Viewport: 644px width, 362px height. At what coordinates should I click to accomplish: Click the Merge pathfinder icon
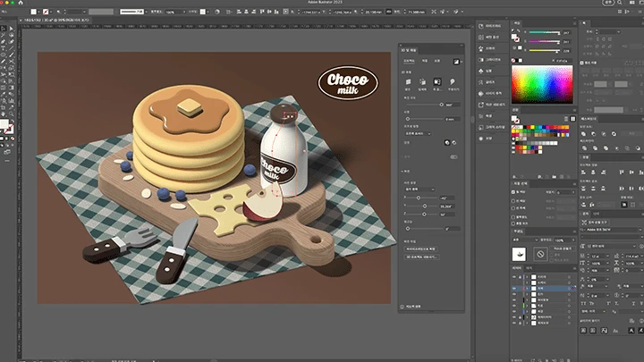pyautogui.click(x=604, y=148)
